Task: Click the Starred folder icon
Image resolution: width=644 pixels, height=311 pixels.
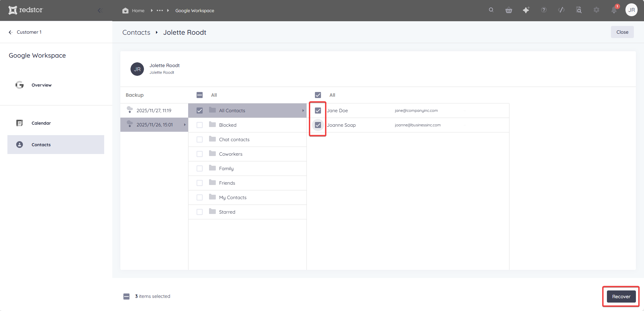Action: (212, 211)
